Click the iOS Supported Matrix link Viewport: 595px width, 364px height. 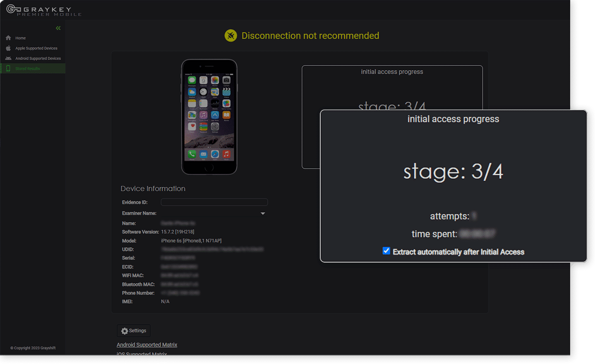[142, 354]
